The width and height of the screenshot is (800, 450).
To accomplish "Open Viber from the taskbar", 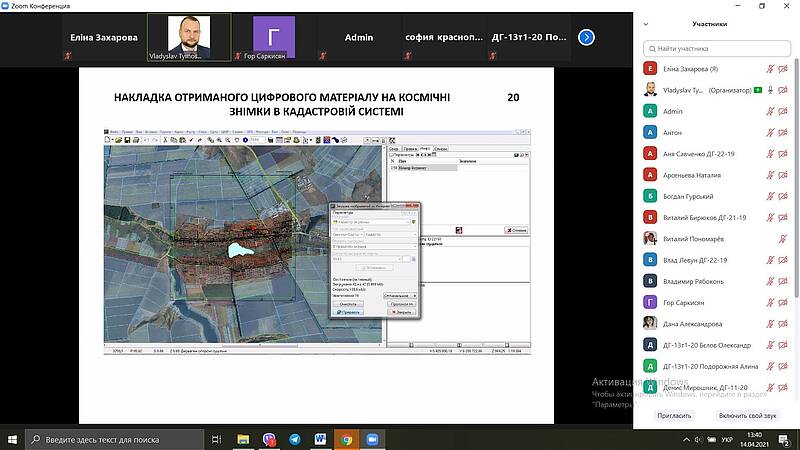I will (x=269, y=439).
